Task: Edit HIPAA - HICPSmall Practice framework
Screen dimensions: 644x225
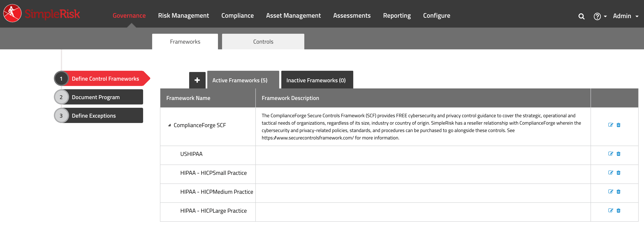Action: (610, 173)
